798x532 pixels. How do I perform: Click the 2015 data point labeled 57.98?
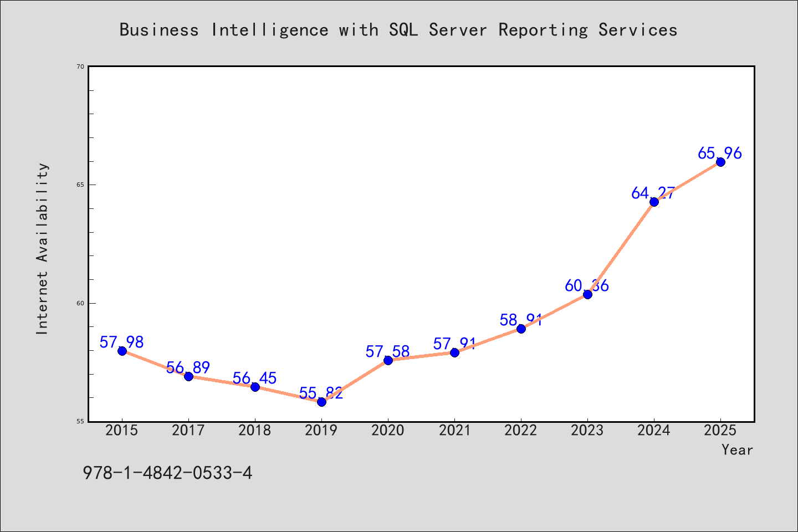pyautogui.click(x=122, y=351)
